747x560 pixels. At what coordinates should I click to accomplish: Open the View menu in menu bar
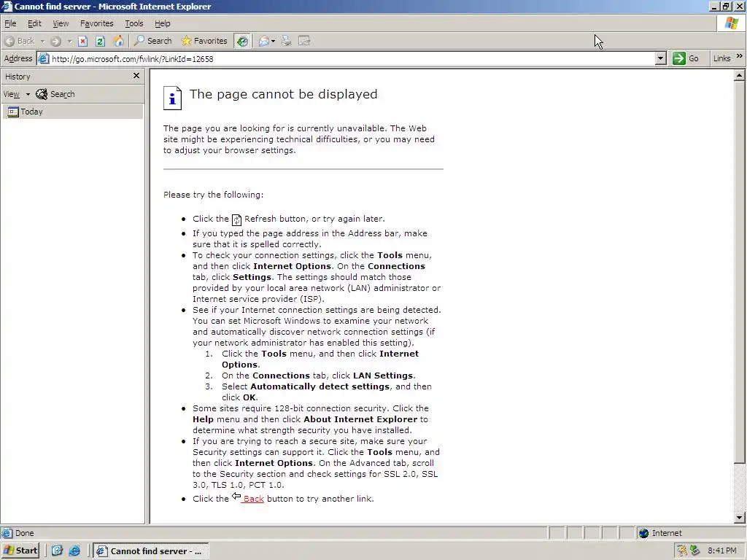[x=61, y=23]
